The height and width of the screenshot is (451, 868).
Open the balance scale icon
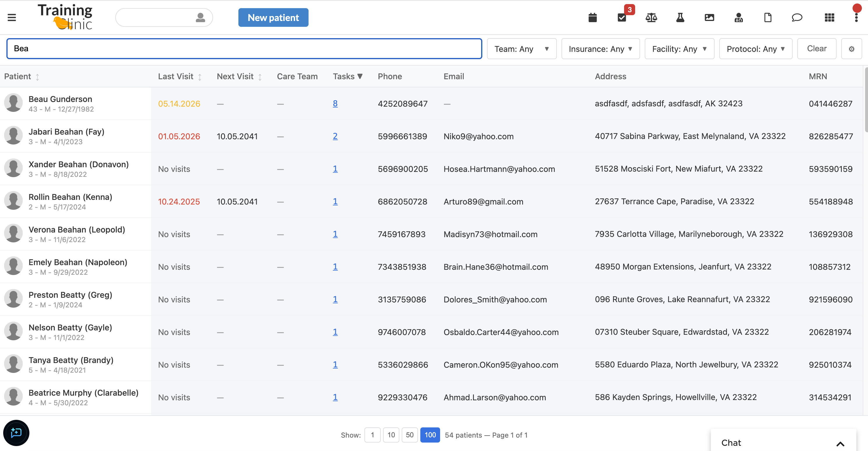point(651,17)
